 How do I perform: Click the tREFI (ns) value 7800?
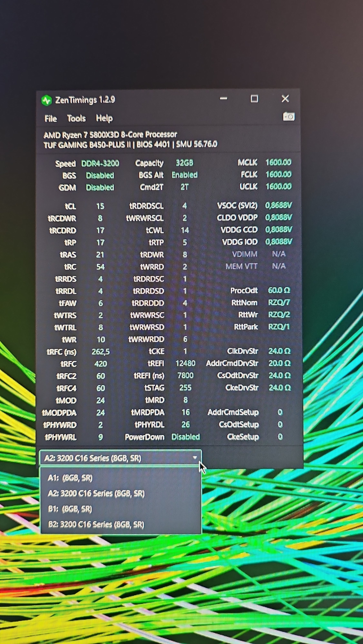[185, 375]
